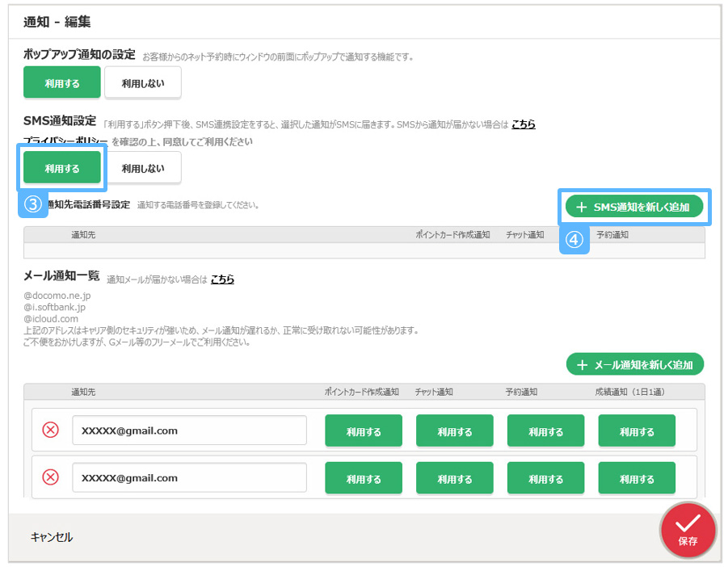728x567 pixels.
Task: Toggle reservation notification for first email
Action: (x=545, y=431)
